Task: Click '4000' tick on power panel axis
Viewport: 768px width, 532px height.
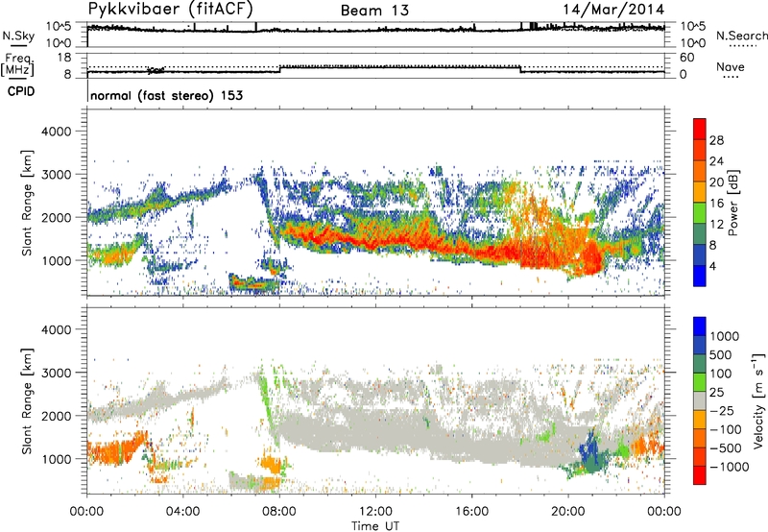Action: pos(56,132)
